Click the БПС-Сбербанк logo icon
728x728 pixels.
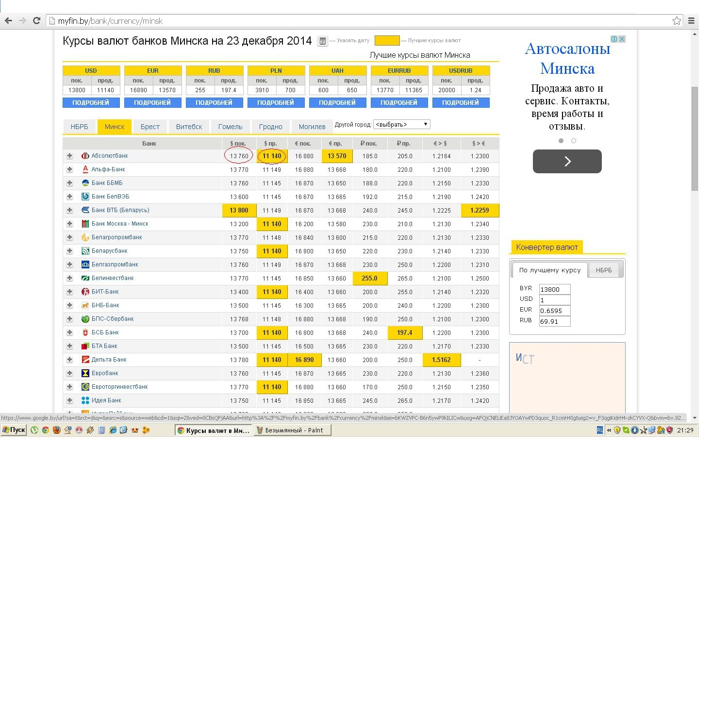pyautogui.click(x=85, y=319)
